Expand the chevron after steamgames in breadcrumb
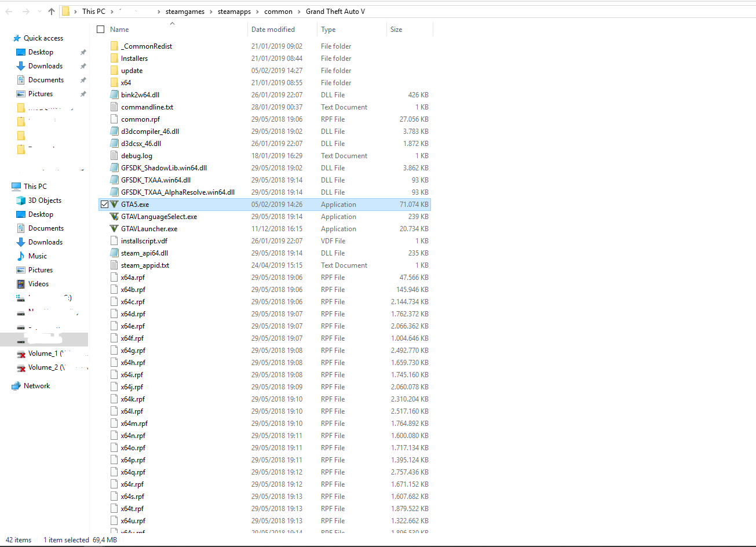 pyautogui.click(x=211, y=12)
